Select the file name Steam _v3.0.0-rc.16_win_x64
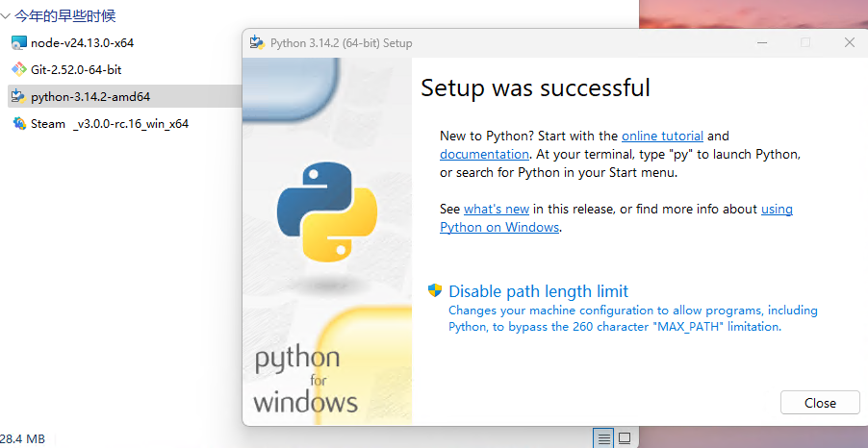Image resolution: width=868 pixels, height=448 pixels. click(110, 123)
